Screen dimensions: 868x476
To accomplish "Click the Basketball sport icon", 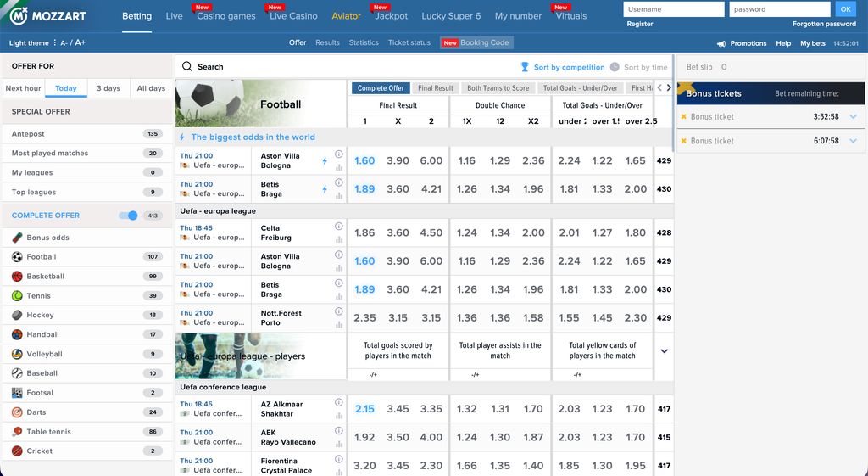I will click(17, 276).
